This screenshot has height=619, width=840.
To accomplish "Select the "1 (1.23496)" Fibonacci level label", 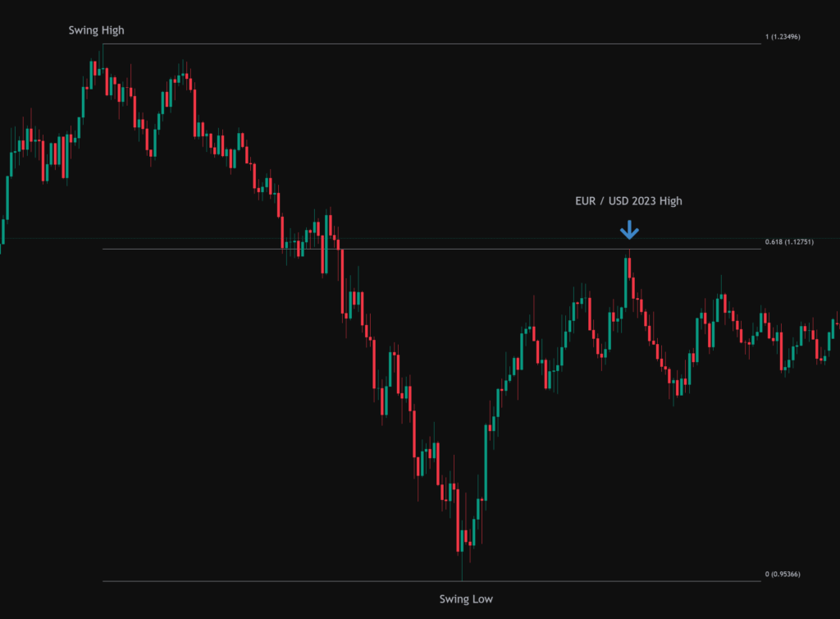I will point(783,37).
